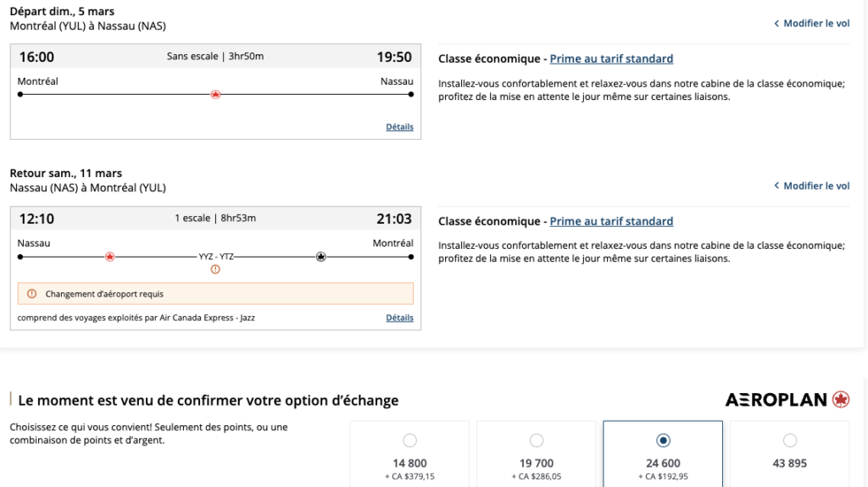Select the 19 700 points radio button
This screenshot has height=487, width=868.
pyautogui.click(x=537, y=440)
